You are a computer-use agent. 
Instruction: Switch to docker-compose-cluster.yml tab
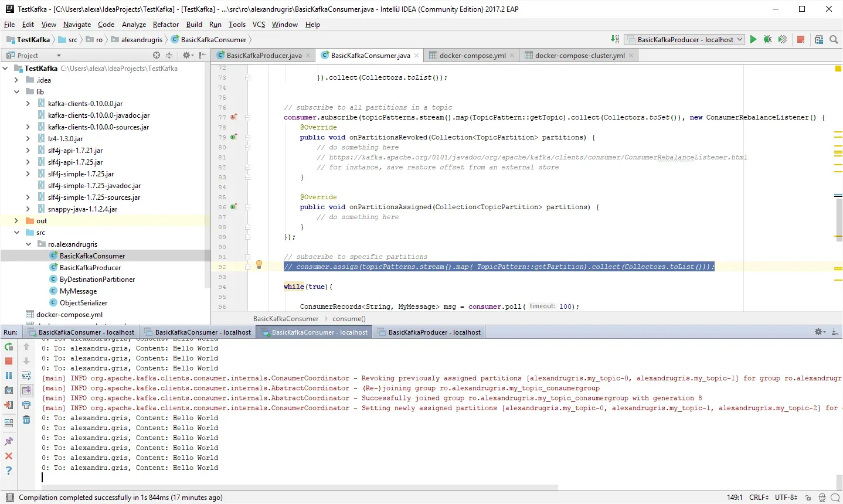coord(579,55)
